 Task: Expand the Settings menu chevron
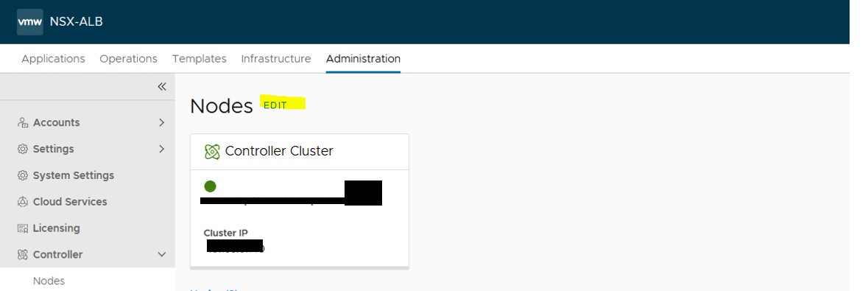click(x=162, y=149)
